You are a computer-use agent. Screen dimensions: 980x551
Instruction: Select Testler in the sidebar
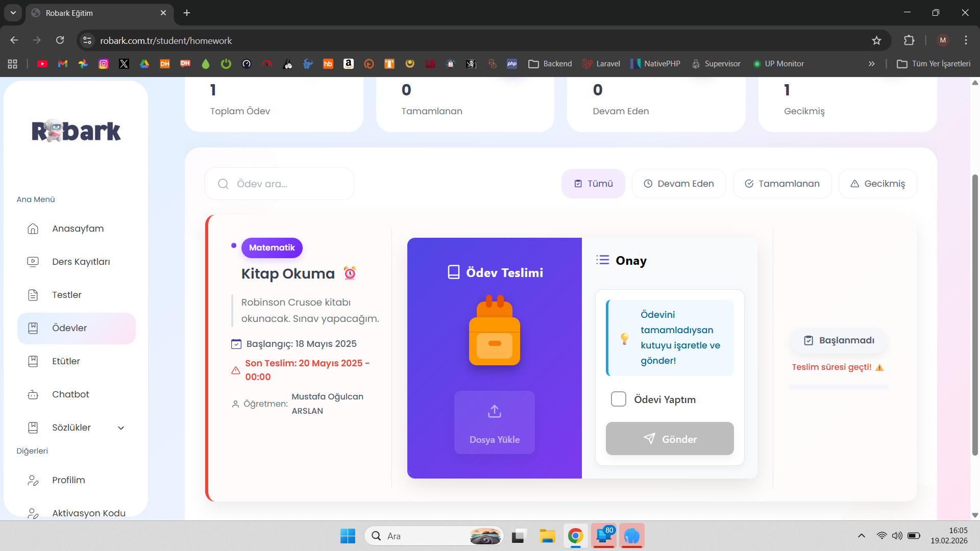click(x=66, y=294)
